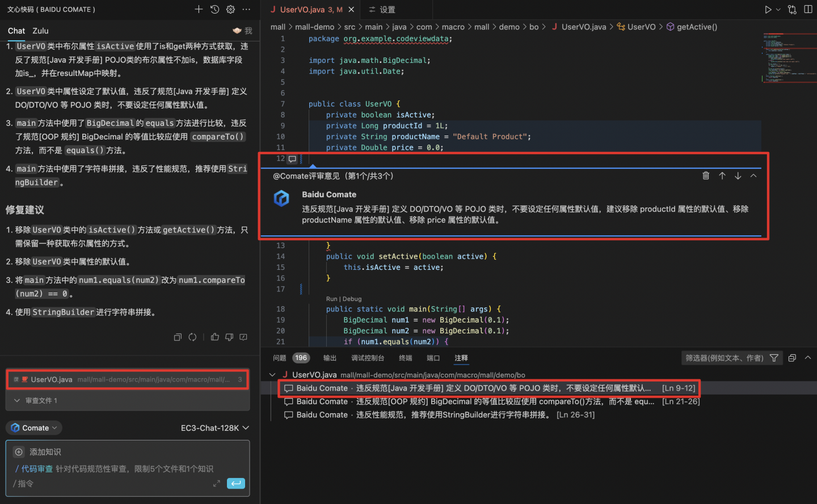Image resolution: width=817 pixels, height=504 pixels.
Task: Collapse all comments icon
Action: tap(792, 358)
